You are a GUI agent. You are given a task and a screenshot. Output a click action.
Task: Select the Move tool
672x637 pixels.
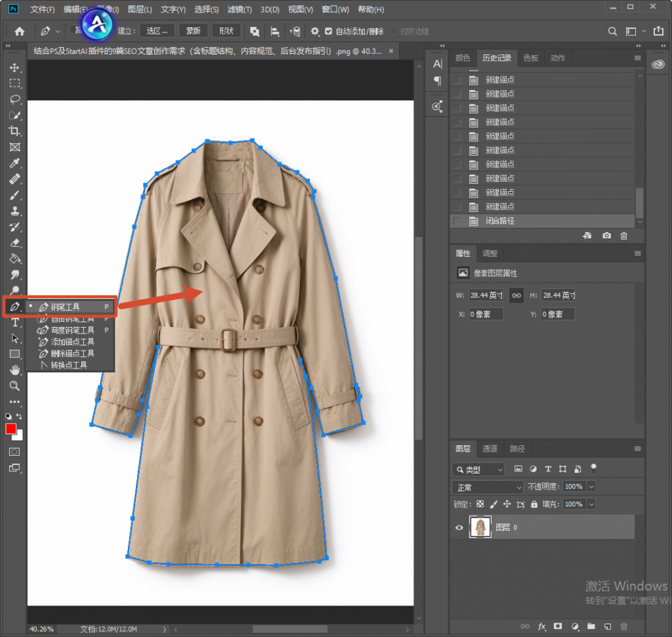[x=14, y=68]
